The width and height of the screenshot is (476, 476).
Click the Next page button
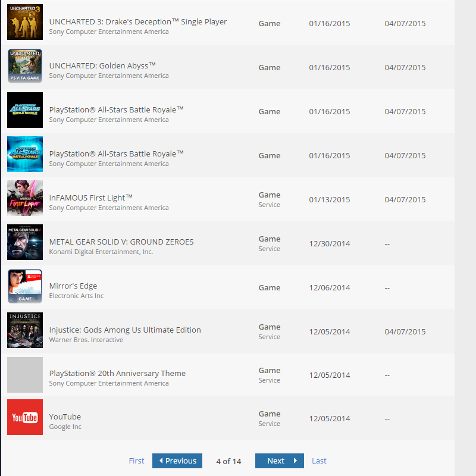point(280,461)
